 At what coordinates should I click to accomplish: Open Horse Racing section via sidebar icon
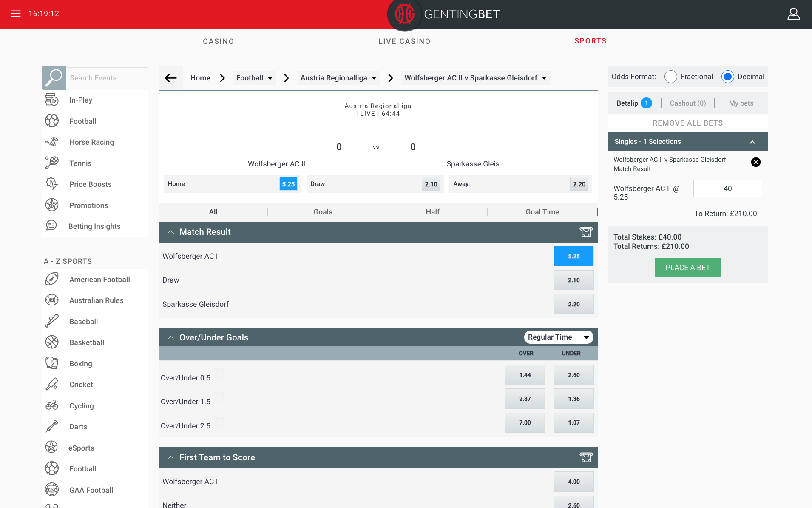coord(52,142)
